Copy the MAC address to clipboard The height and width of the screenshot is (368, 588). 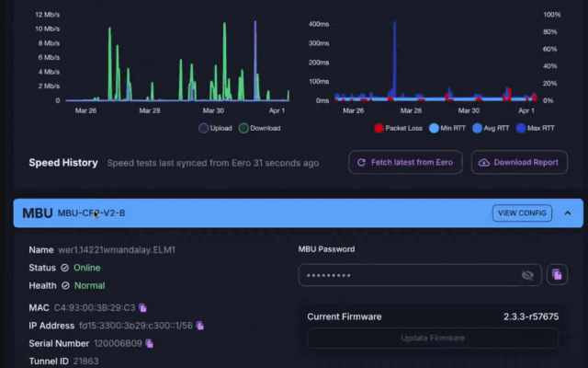click(143, 307)
